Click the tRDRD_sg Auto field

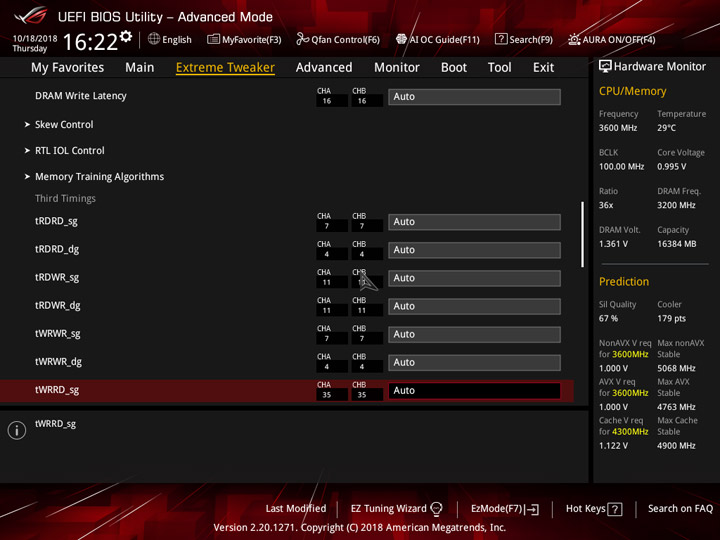[x=474, y=222]
